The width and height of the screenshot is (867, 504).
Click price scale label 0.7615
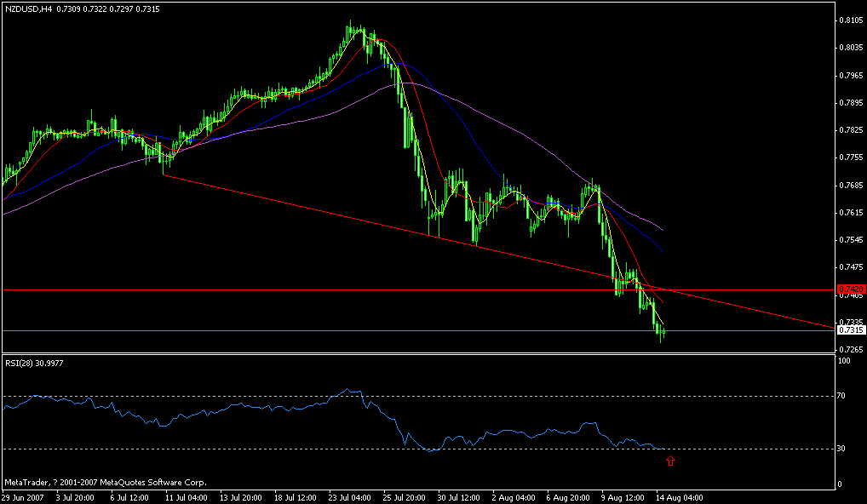(852, 212)
